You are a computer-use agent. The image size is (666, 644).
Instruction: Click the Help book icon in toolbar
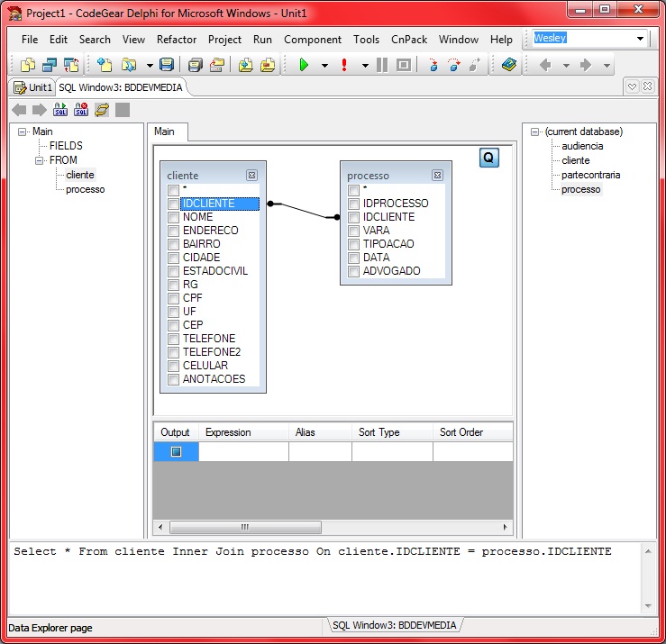509,65
